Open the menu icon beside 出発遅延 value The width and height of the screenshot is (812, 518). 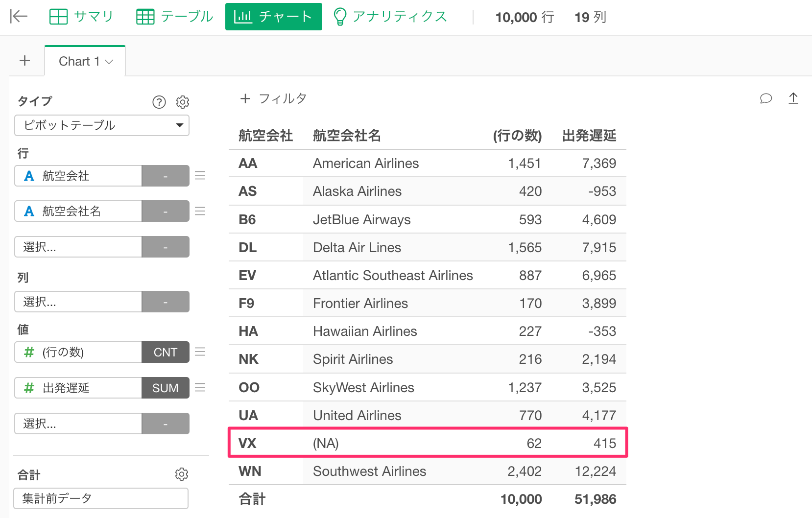coord(200,388)
